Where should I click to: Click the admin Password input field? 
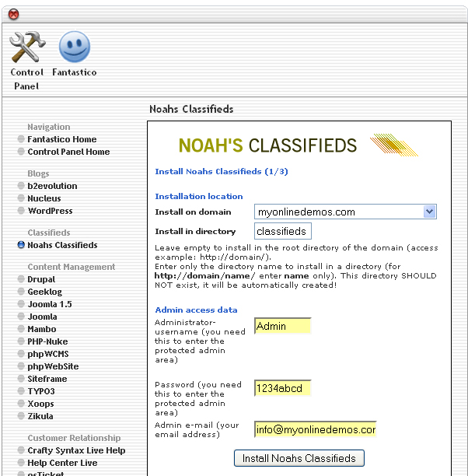[282, 388]
